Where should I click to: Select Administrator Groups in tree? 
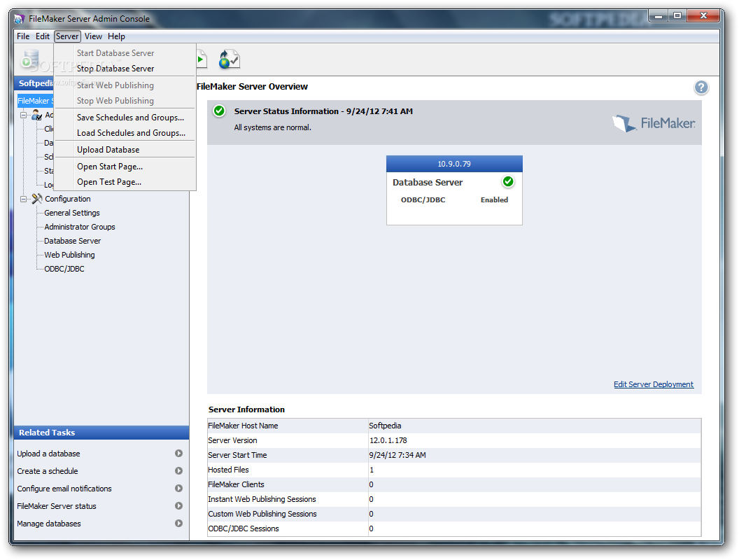coord(80,227)
